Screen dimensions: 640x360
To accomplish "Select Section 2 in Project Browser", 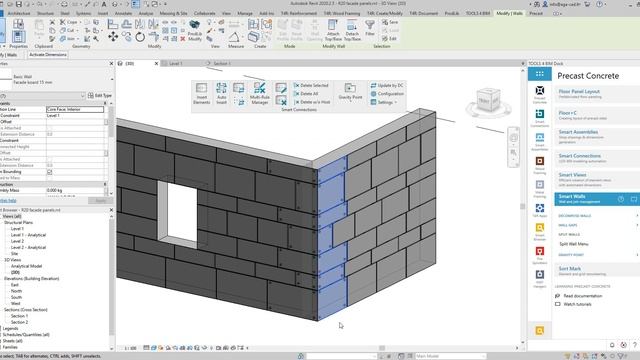I will click(19, 322).
